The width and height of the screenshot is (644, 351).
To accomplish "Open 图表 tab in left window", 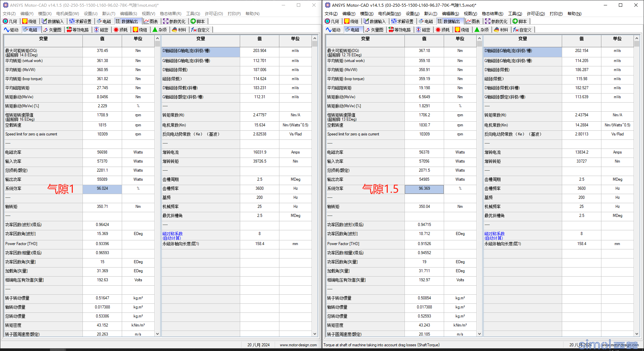I will (151, 21).
